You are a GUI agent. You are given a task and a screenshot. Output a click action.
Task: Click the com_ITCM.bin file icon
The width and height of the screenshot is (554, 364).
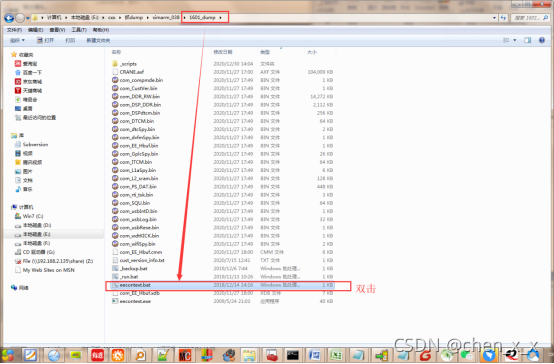pos(115,162)
